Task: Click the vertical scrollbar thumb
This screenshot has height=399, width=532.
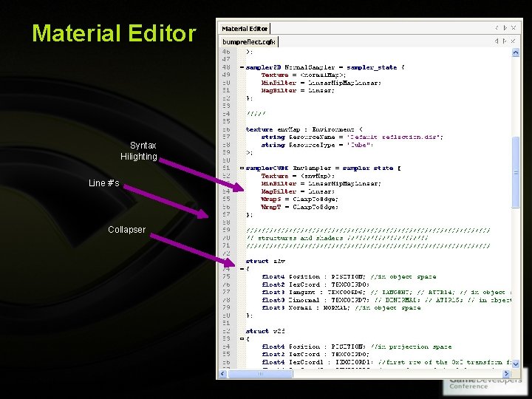Action: [516, 172]
